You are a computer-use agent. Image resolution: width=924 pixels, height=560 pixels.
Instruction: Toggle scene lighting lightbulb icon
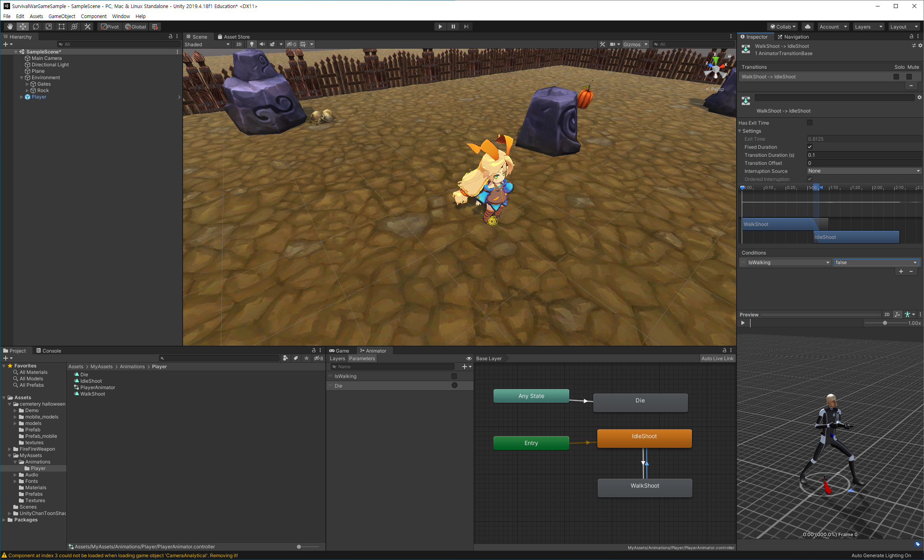click(x=252, y=44)
